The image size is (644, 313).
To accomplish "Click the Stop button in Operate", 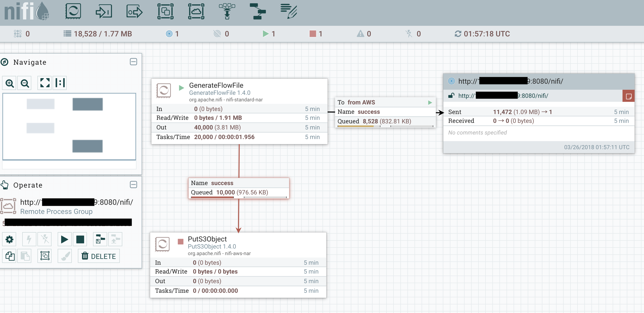I will pos(80,239).
